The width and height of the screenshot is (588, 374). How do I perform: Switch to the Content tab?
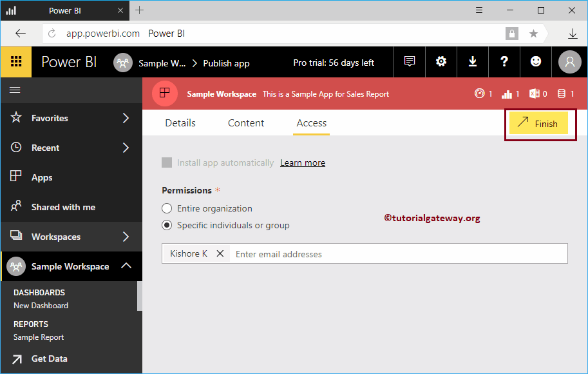tap(245, 123)
